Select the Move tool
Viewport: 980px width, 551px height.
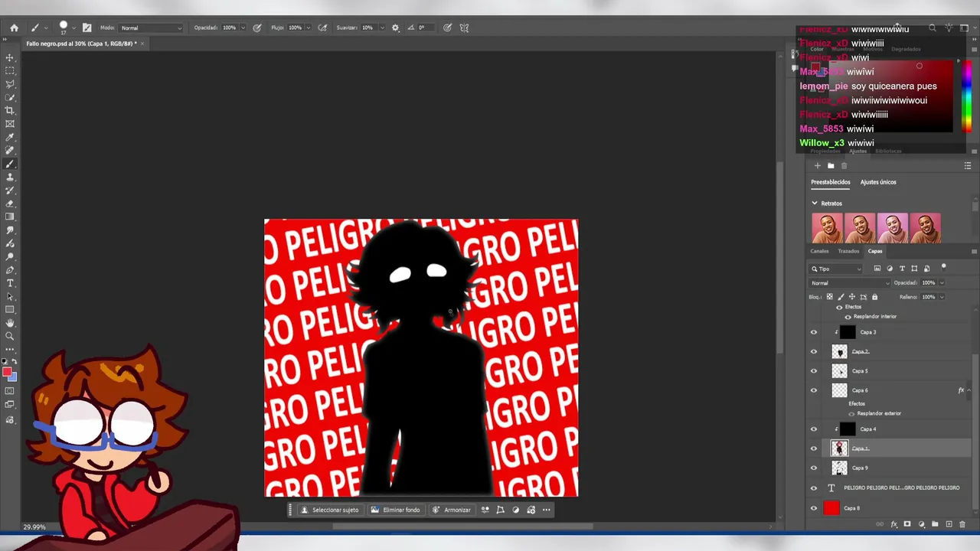10,57
